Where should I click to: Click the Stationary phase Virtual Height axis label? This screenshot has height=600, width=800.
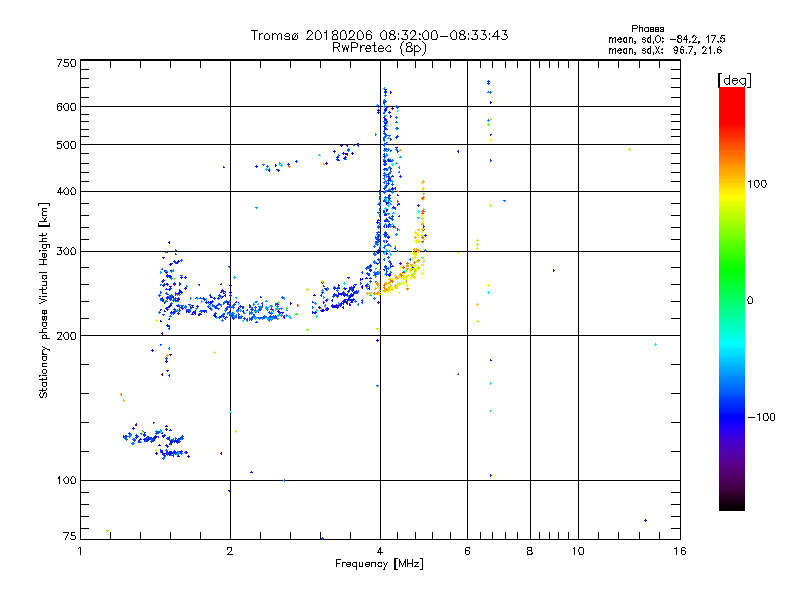click(x=44, y=300)
